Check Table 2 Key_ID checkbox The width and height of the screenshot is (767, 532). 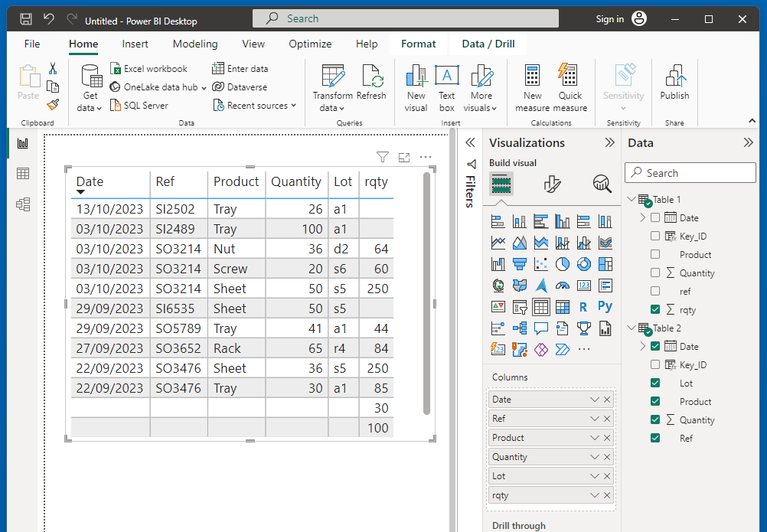click(x=655, y=364)
